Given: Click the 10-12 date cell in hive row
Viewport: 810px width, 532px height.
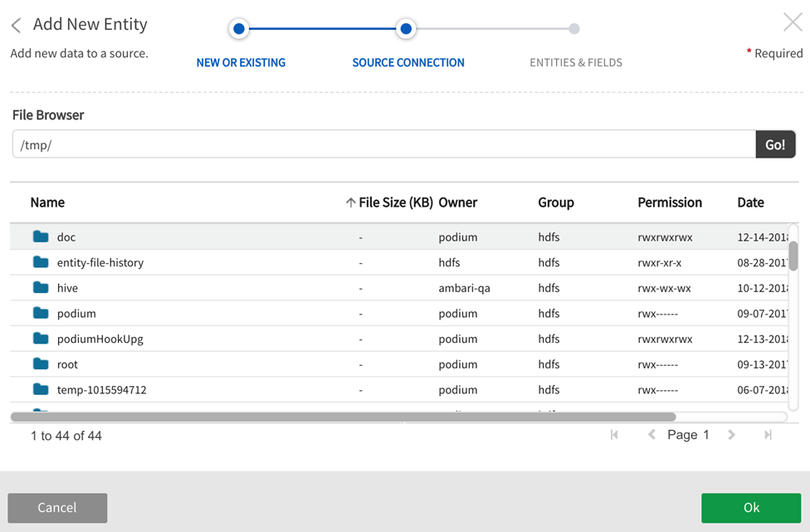Looking at the screenshot, I should [x=763, y=288].
